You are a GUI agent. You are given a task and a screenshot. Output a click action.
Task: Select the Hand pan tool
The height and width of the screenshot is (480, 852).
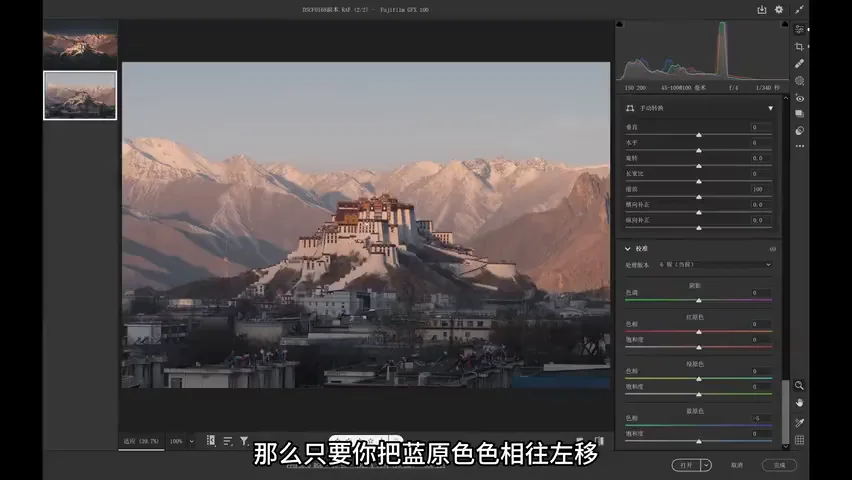(x=799, y=403)
